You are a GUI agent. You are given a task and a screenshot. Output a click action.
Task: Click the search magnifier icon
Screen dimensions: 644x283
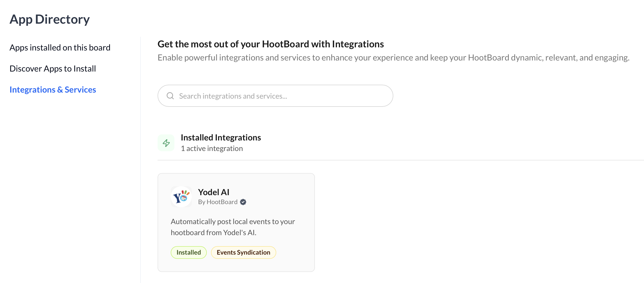(170, 96)
